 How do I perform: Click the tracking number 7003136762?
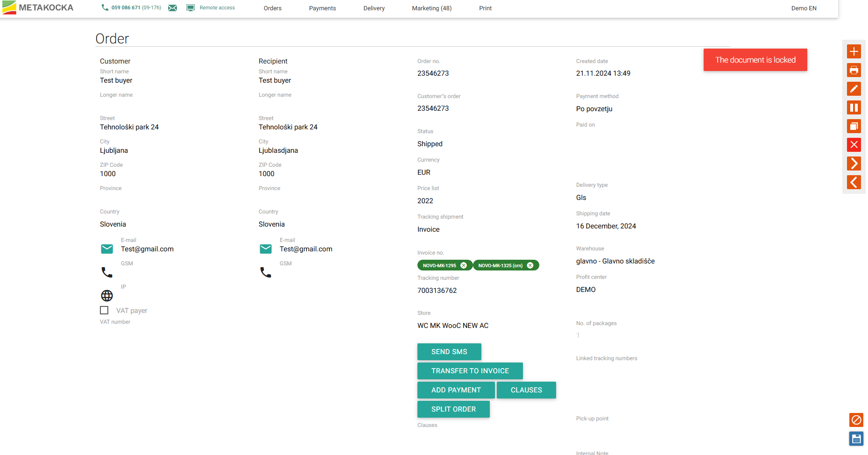[x=437, y=291]
